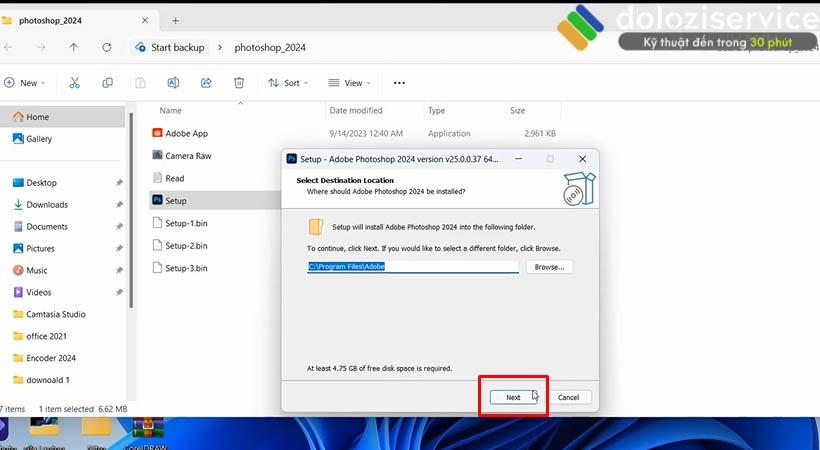
Task: Click the Refresh icon in navigation bar
Action: click(x=107, y=48)
